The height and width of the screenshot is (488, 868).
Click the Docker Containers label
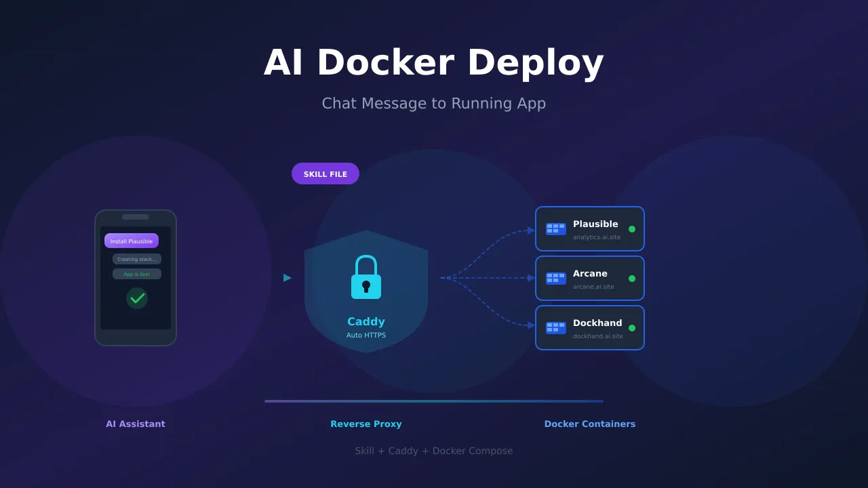pos(590,424)
